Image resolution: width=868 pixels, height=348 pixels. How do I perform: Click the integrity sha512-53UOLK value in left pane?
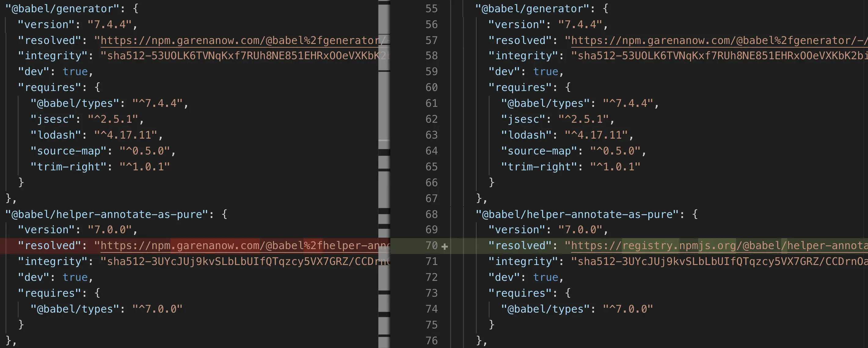tap(245, 56)
